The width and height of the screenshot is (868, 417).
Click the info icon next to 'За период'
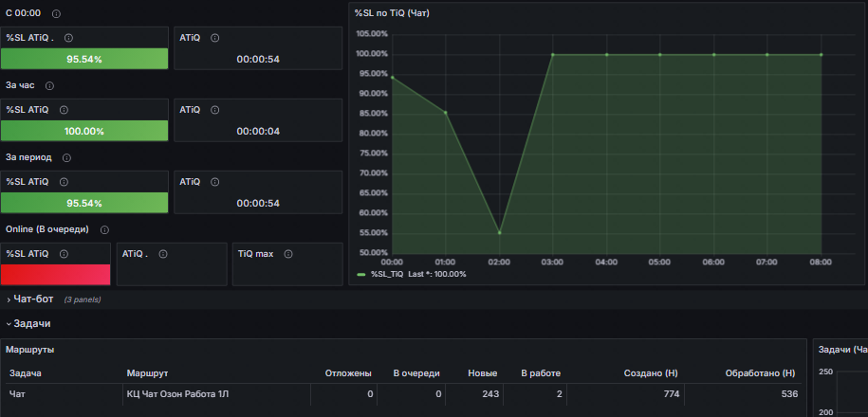(x=66, y=157)
